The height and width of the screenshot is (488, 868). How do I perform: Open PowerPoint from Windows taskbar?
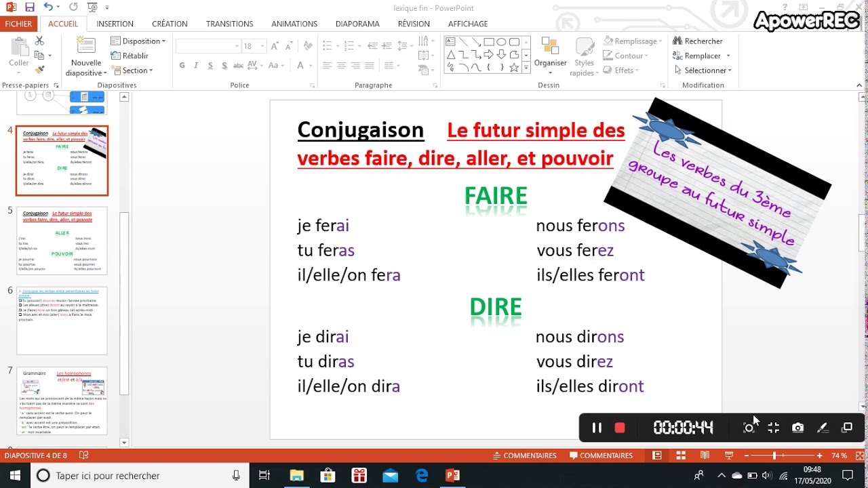(x=452, y=476)
